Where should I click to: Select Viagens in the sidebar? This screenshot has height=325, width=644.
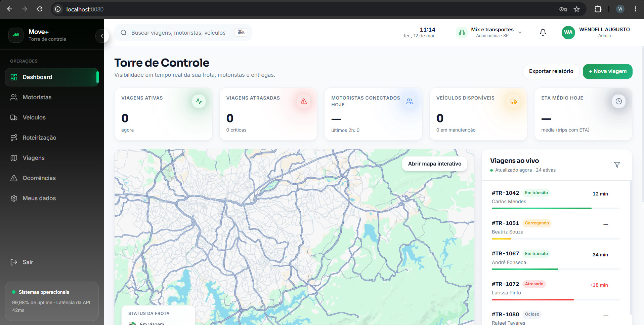tap(52, 158)
